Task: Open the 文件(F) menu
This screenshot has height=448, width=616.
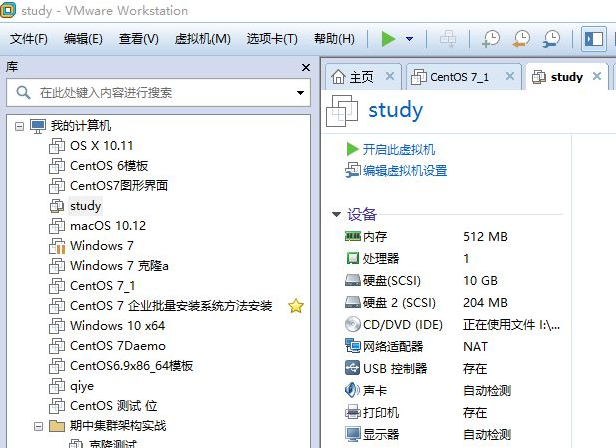Action: pyautogui.click(x=29, y=39)
